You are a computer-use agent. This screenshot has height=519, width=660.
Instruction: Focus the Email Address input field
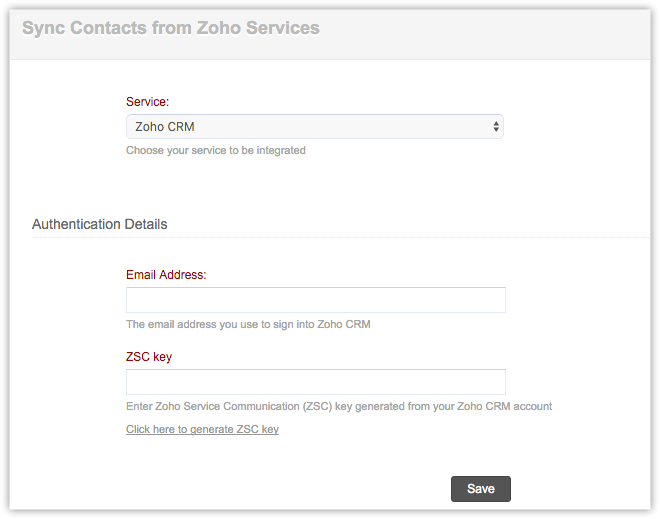[x=315, y=300]
